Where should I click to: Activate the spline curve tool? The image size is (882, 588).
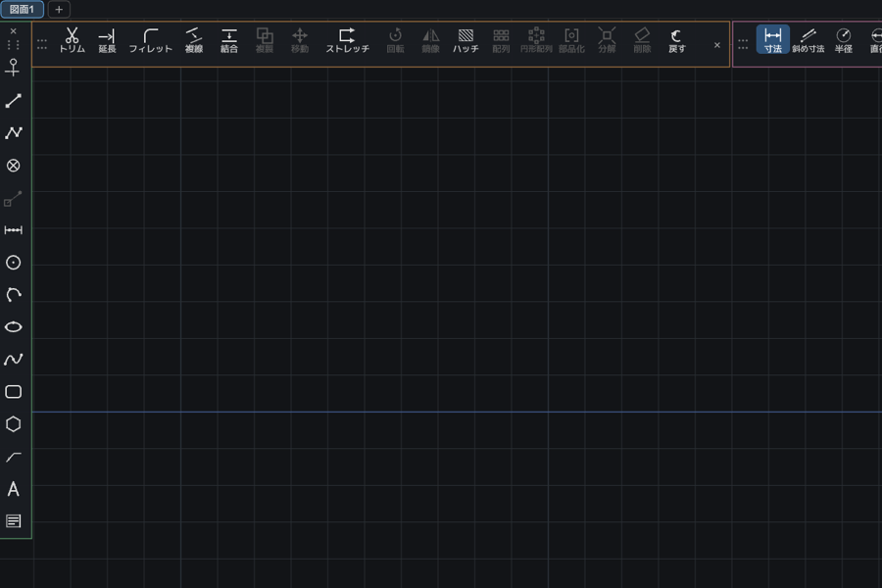coord(13,359)
